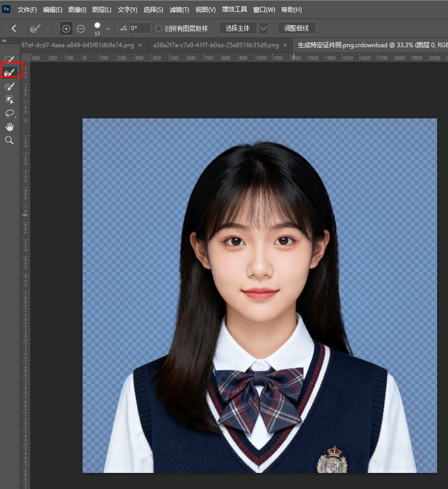Expand the toolbar with double-arrow
This screenshot has height=489, width=448.
(x=5, y=41)
